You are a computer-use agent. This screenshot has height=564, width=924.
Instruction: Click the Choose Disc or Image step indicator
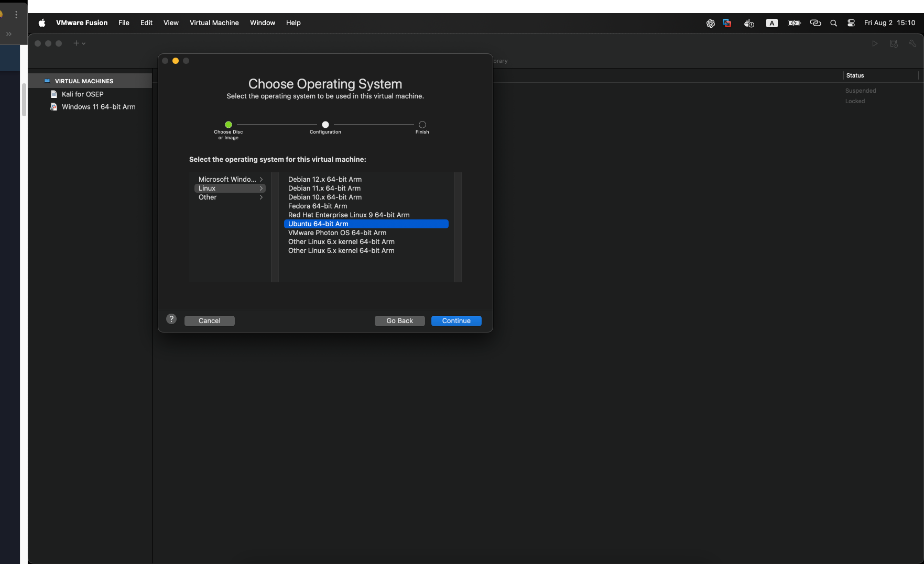[x=229, y=125]
